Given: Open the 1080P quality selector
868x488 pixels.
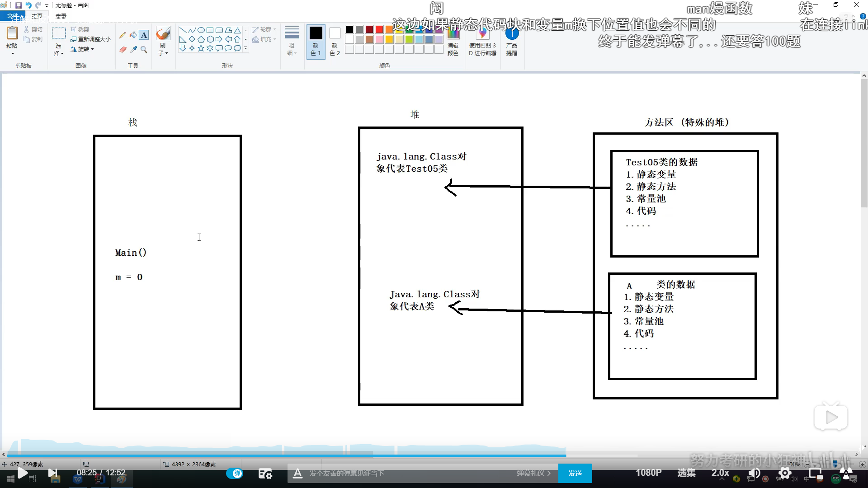Looking at the screenshot, I should pyautogui.click(x=648, y=473).
